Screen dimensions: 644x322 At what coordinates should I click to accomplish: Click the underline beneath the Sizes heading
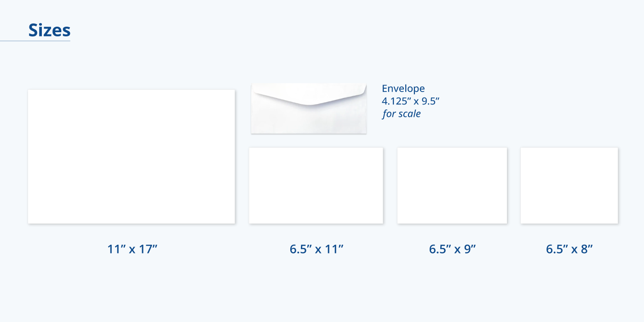click(x=35, y=41)
